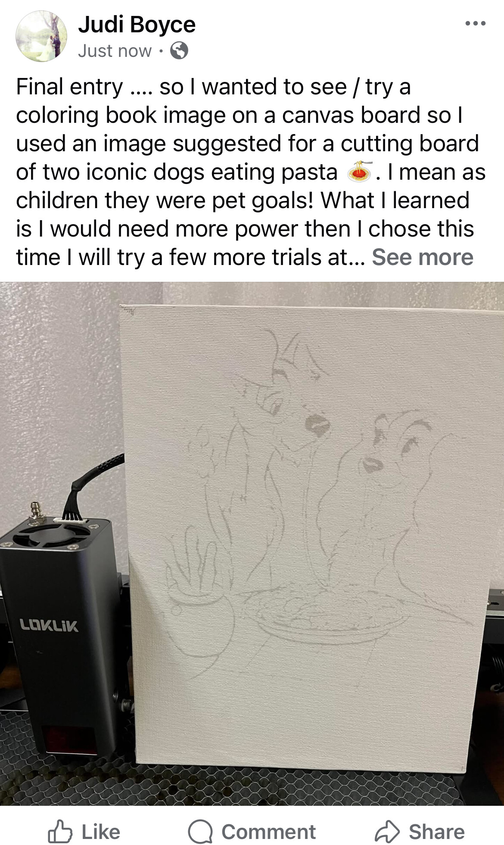Click the speech bubble Comment icon
The height and width of the screenshot is (845, 504).
tap(200, 832)
